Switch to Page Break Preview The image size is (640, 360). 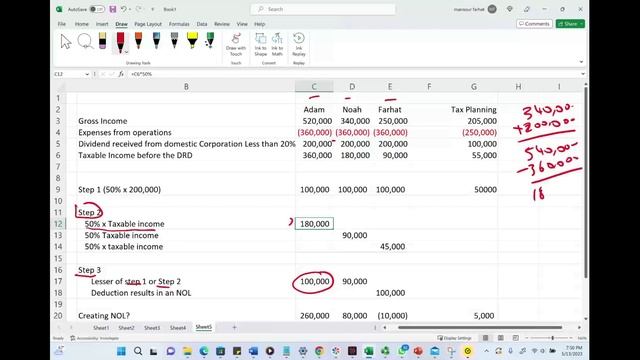click(516, 338)
